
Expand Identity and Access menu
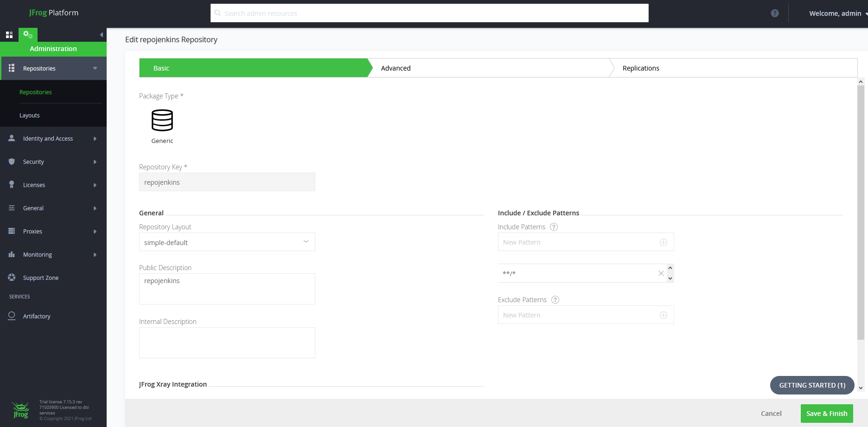95,139
